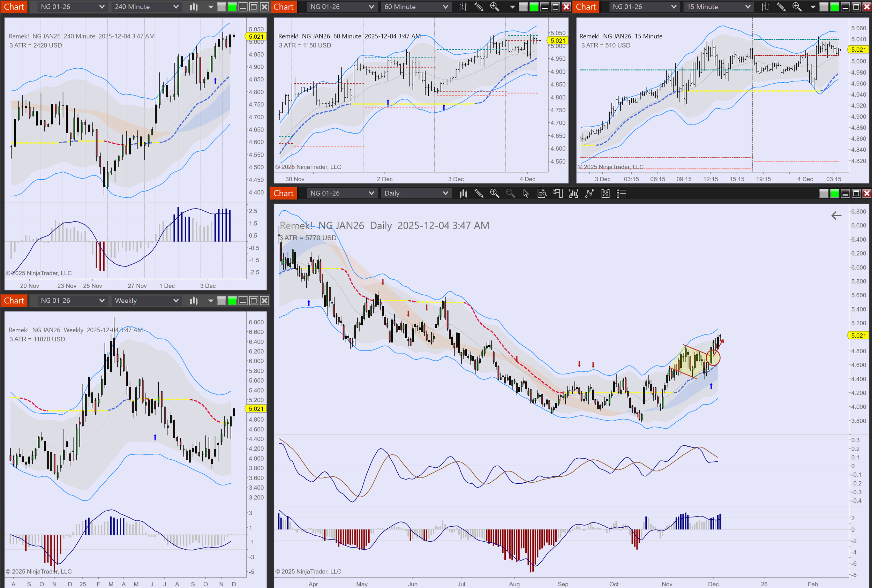Open instrument dropdown in 15 Minute chart
The width and height of the screenshot is (872, 588).
(x=644, y=7)
